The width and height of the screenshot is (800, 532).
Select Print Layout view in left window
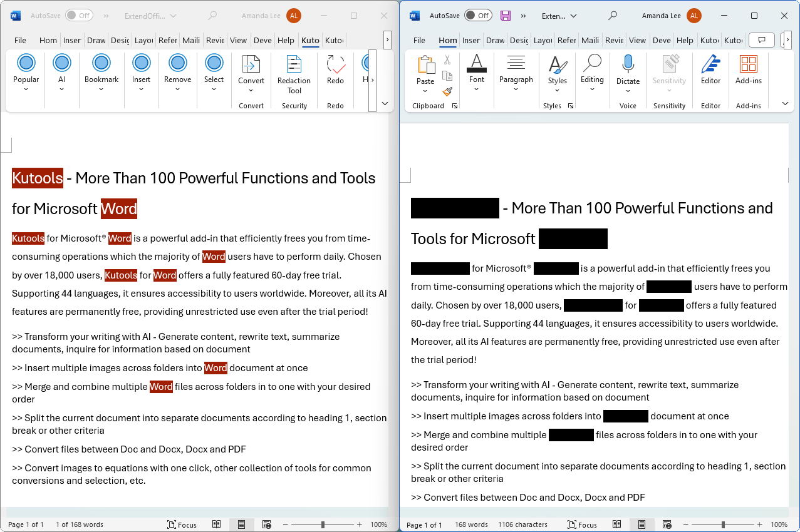[241, 524]
